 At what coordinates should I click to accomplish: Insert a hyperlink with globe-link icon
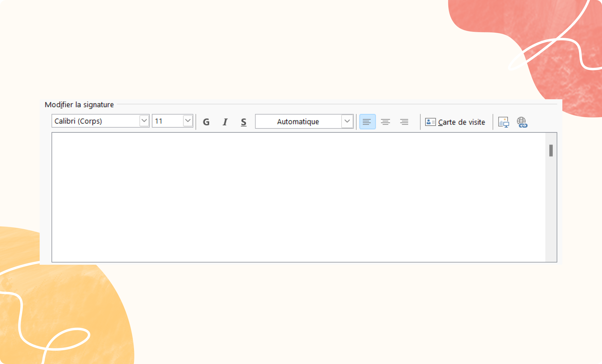522,122
